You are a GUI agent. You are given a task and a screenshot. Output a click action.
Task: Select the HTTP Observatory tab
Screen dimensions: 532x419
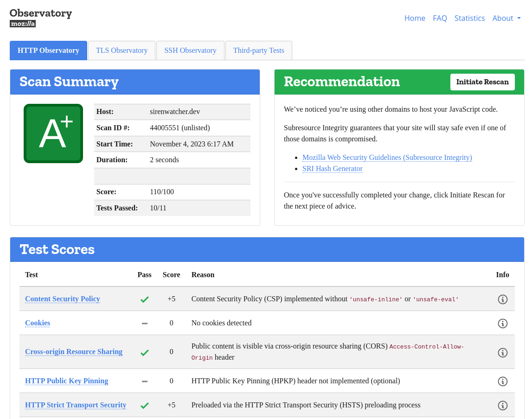48,51
